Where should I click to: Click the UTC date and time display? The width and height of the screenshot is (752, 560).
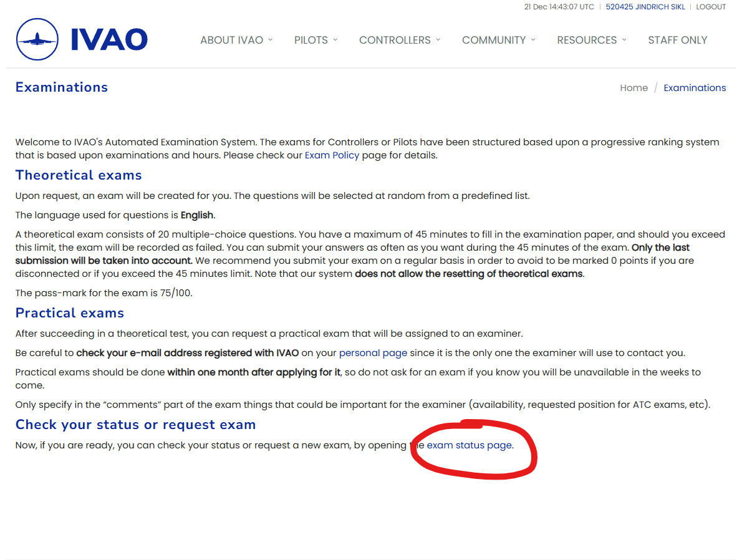pos(559,7)
